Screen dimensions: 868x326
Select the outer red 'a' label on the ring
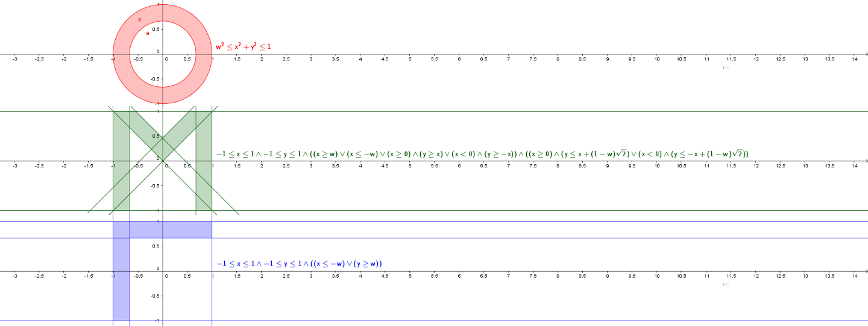139,20
